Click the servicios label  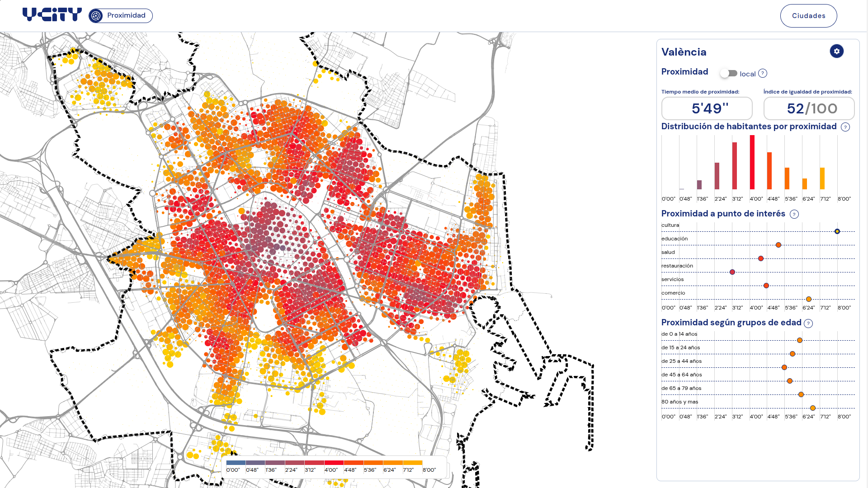point(673,279)
